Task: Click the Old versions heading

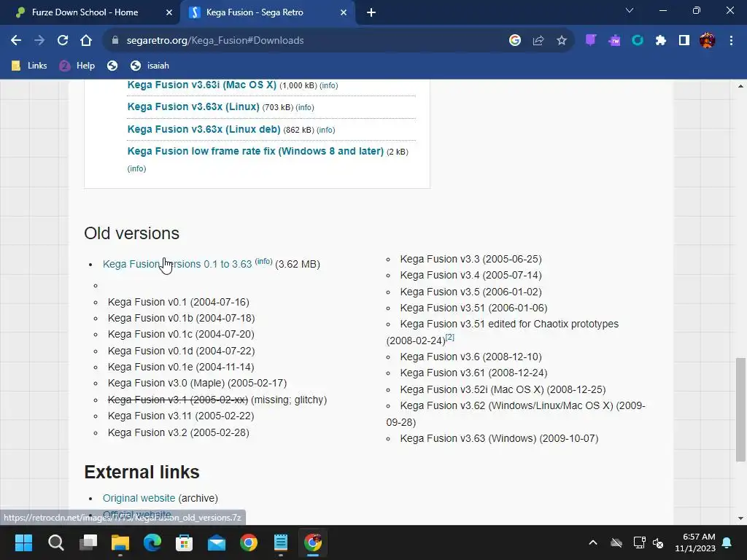Action: [x=132, y=233]
